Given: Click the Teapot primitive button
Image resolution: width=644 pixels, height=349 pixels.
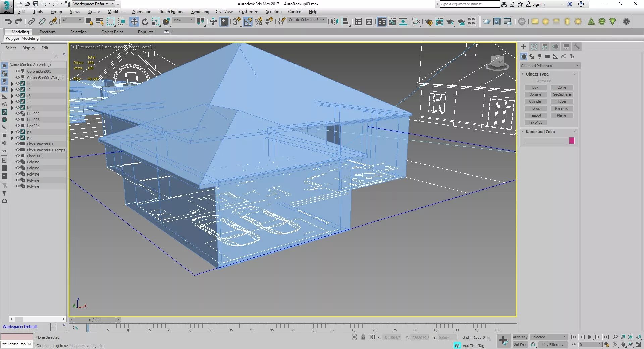Looking at the screenshot, I should pyautogui.click(x=535, y=115).
